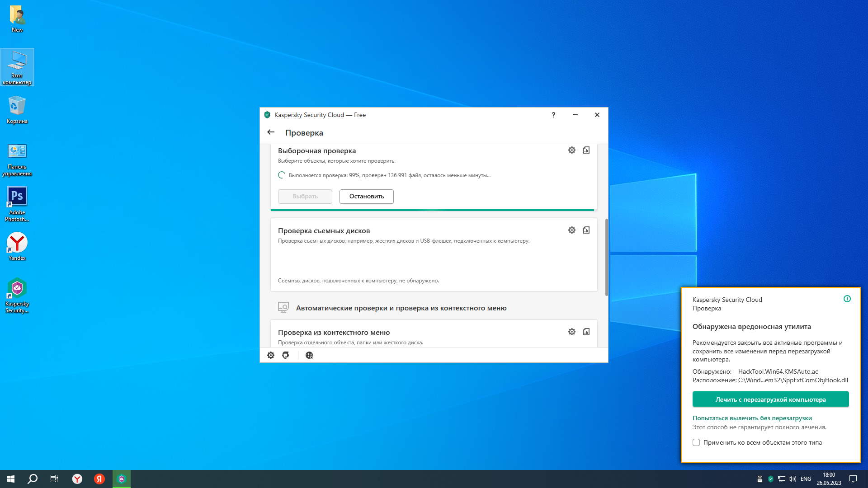This screenshot has height=488, width=868.
Task: Click the help question mark in title bar
Action: [x=553, y=115]
